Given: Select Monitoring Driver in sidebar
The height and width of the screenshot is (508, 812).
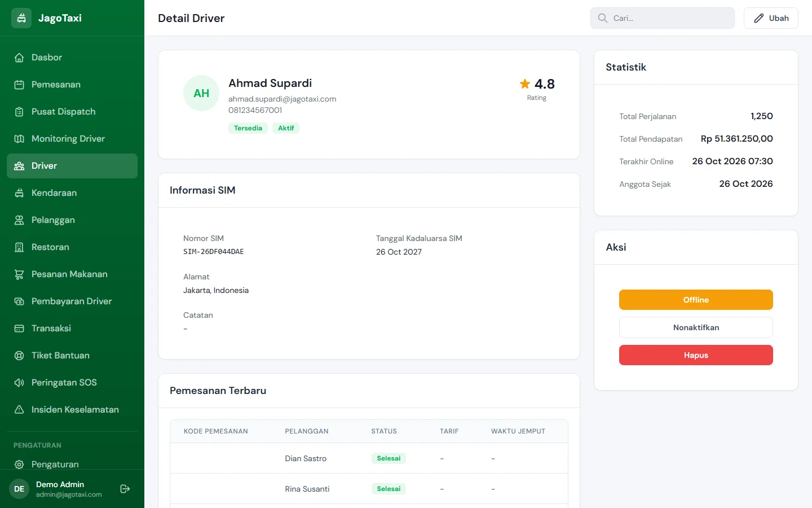Looking at the screenshot, I should (x=72, y=139).
